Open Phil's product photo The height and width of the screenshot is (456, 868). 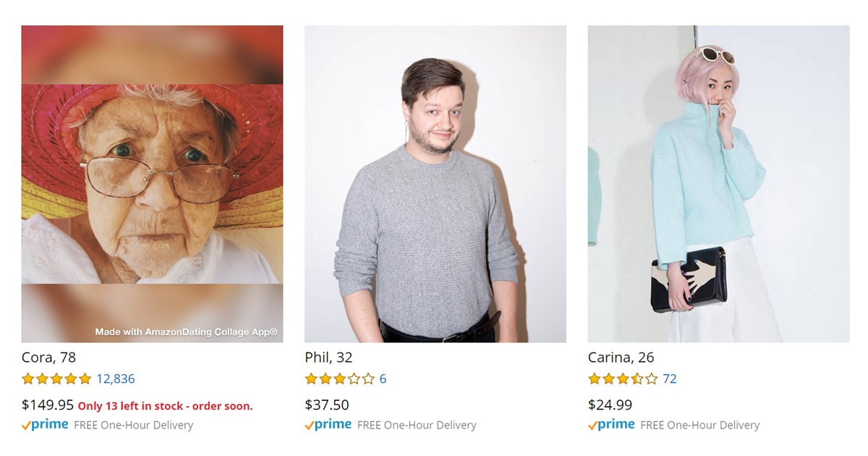435,184
